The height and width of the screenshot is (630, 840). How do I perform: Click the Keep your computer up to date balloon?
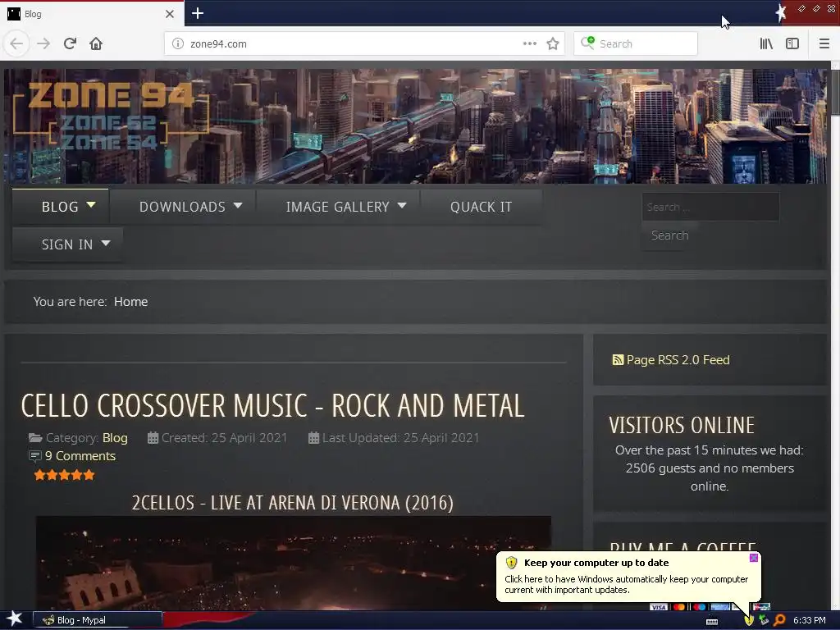click(628, 577)
